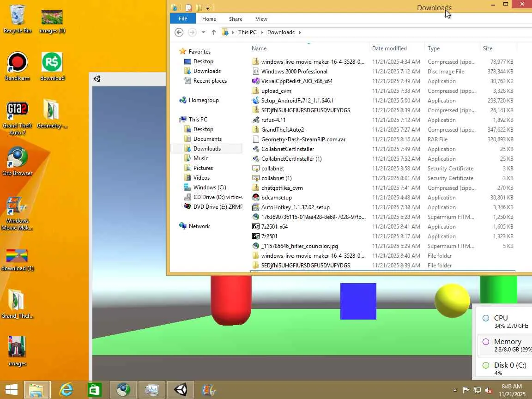
Task: Select the Grand Theft Auto 2 shortcut
Action: point(17,117)
